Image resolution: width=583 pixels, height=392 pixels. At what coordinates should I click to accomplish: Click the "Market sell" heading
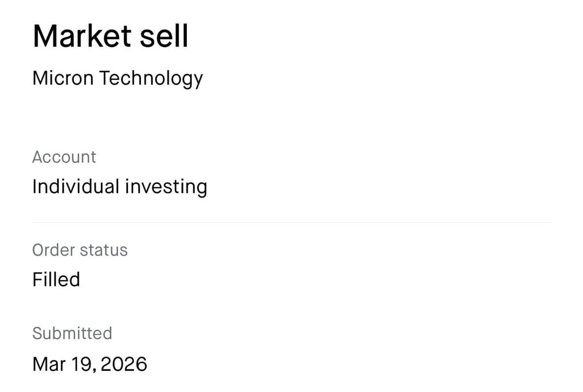(110, 37)
